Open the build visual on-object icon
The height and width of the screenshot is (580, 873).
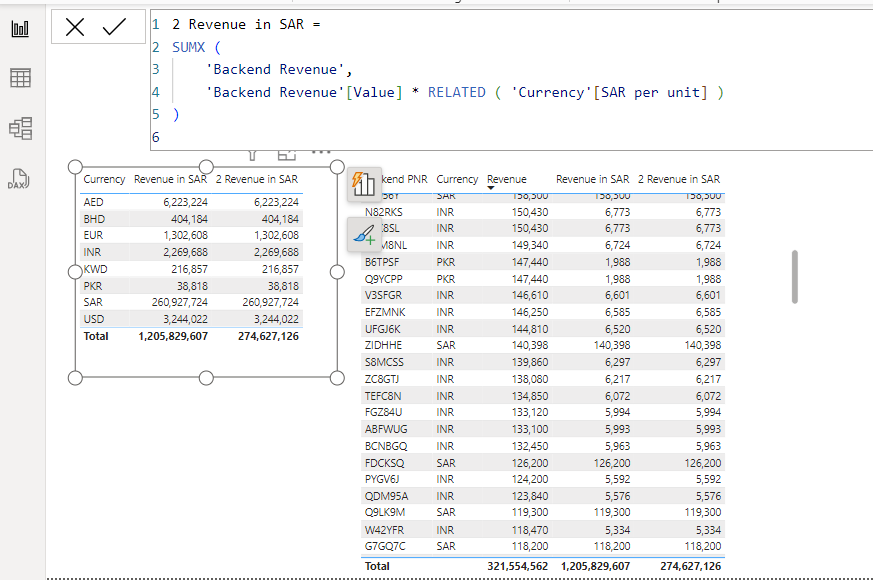click(x=364, y=184)
